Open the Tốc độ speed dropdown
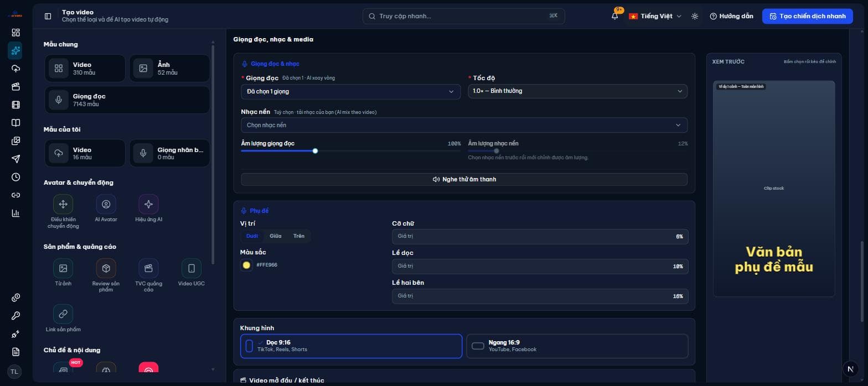 577,91
